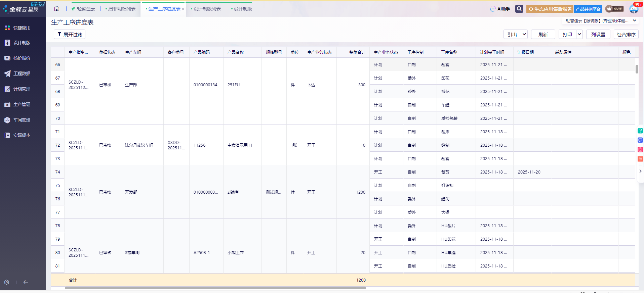Click the 刷新 refresh button
The height and width of the screenshot is (293, 644).
543,34
